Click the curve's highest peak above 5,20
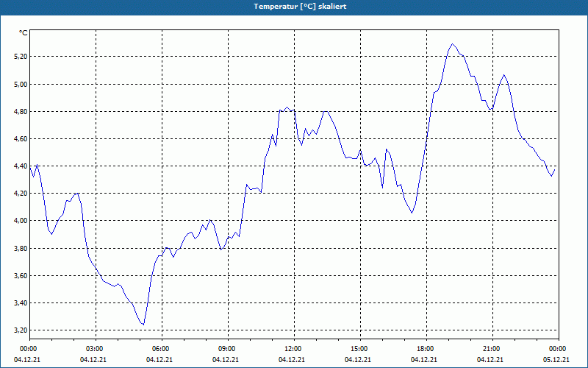 tap(452, 44)
